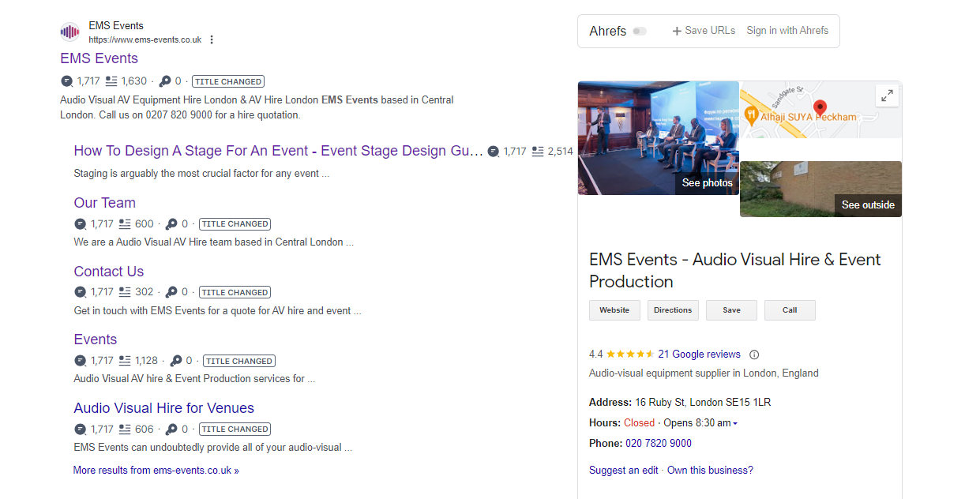Click the EMS Events favicon logo
The image size is (980, 499).
tap(70, 32)
